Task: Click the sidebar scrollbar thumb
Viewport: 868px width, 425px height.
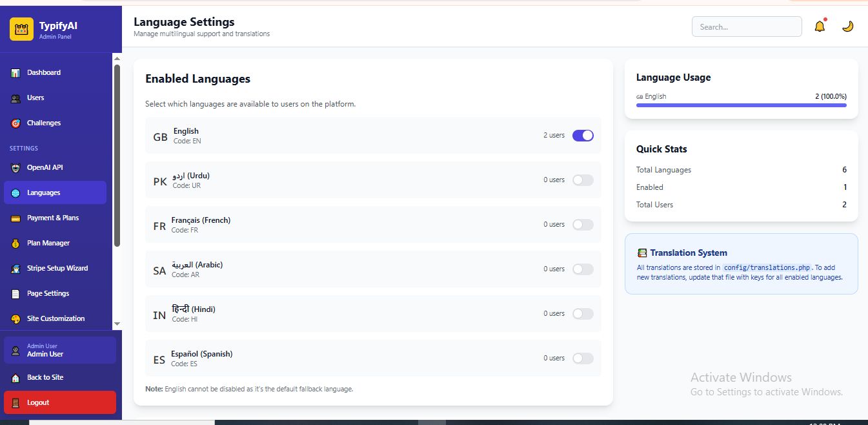Action: 117,155
